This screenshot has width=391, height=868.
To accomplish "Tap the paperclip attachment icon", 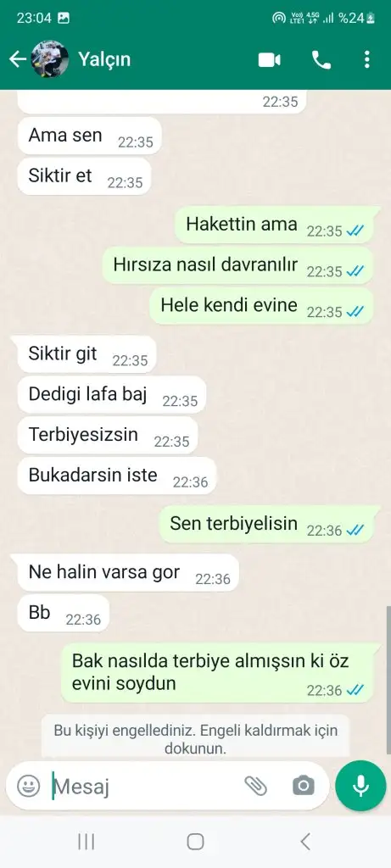I will (255, 786).
